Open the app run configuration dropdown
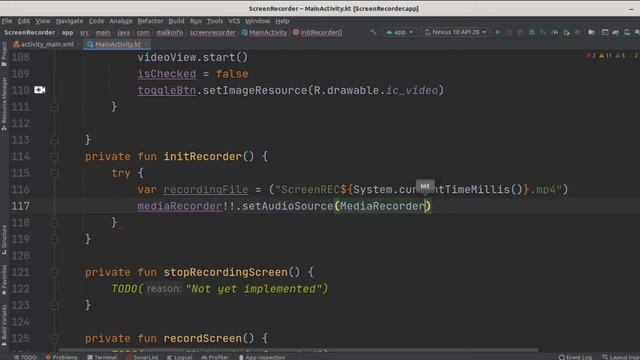Viewport: 640px width, 360px height. point(399,32)
